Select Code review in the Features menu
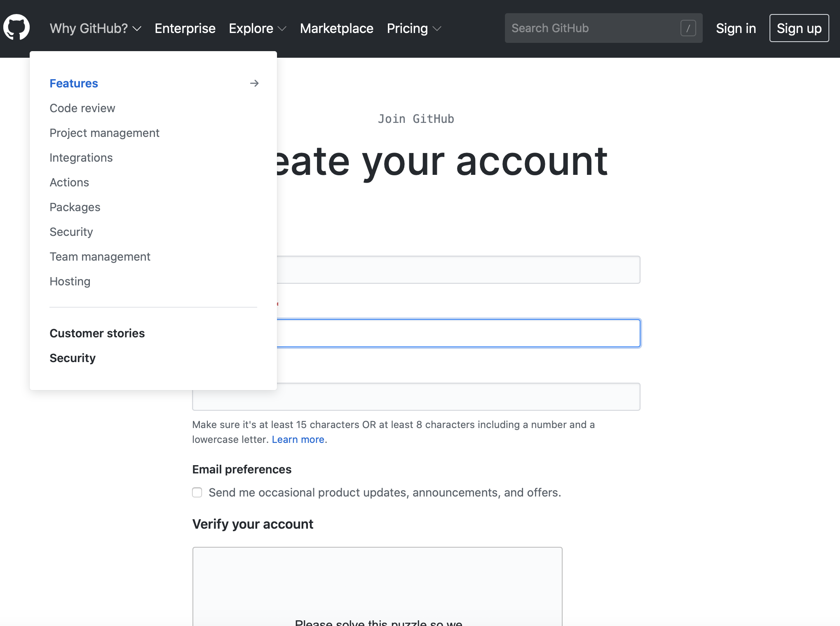 tap(82, 108)
